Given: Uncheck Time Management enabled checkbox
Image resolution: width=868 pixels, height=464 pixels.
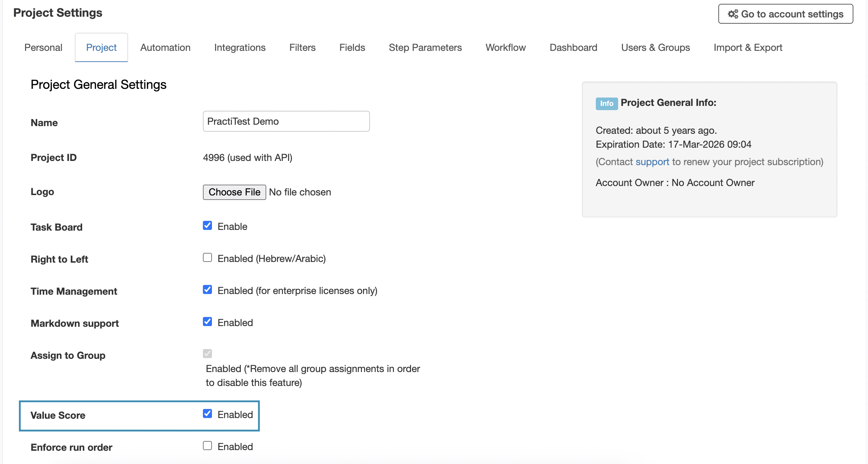Looking at the screenshot, I should click(x=207, y=290).
